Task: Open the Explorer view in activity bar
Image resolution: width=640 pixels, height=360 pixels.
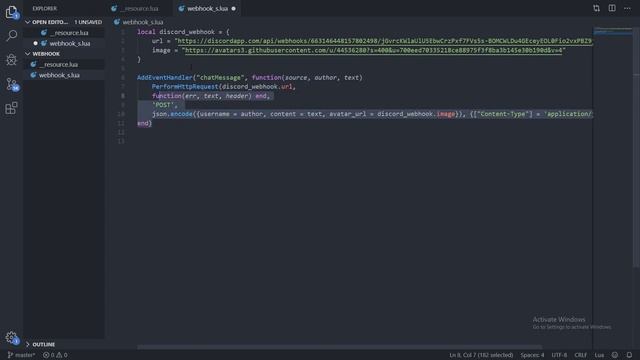Action: tap(11, 12)
